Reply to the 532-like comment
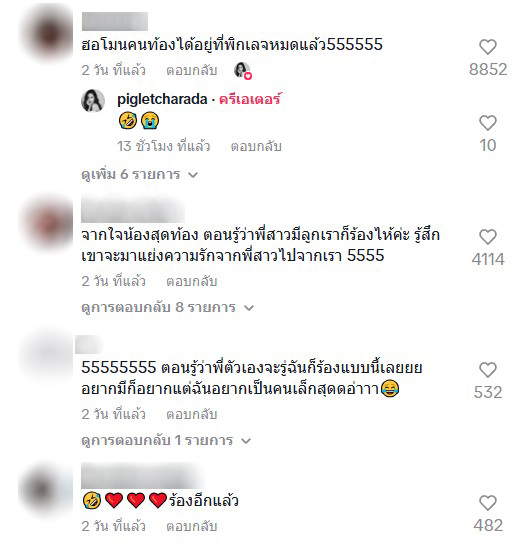This screenshot has width=530, height=546. click(192, 414)
